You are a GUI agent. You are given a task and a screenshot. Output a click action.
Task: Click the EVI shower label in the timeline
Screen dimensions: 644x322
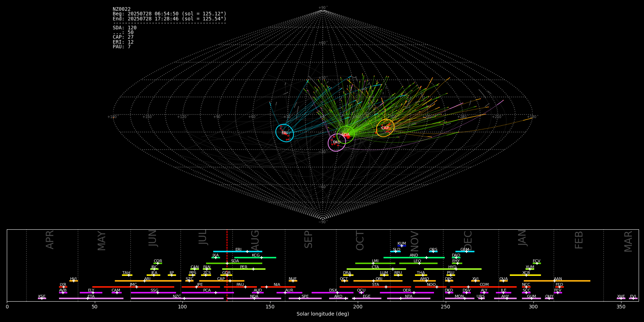[633, 297]
